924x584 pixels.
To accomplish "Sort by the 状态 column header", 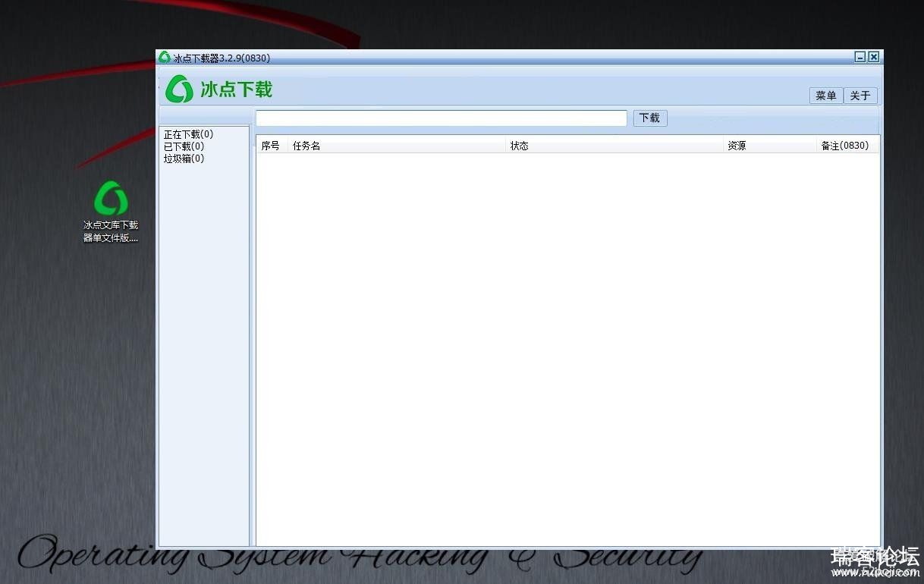I will (x=614, y=146).
